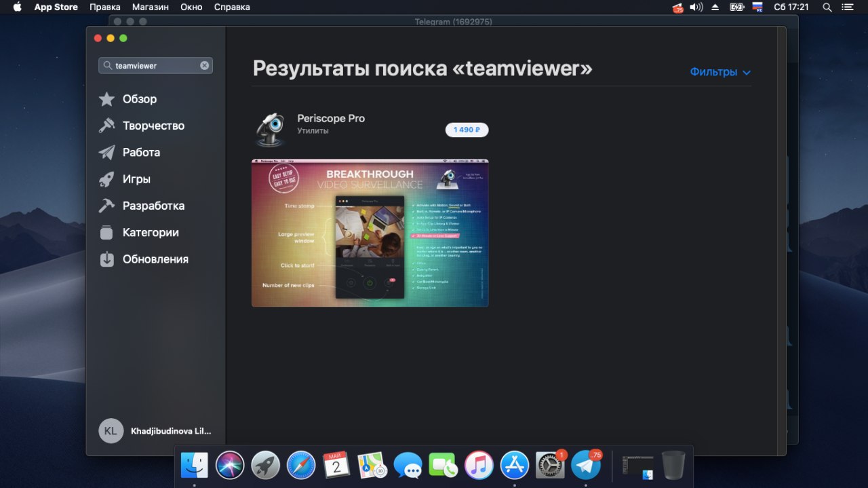This screenshot has height=488, width=868.
Task: Clear the teamviewer search text
Action: pyautogui.click(x=204, y=66)
